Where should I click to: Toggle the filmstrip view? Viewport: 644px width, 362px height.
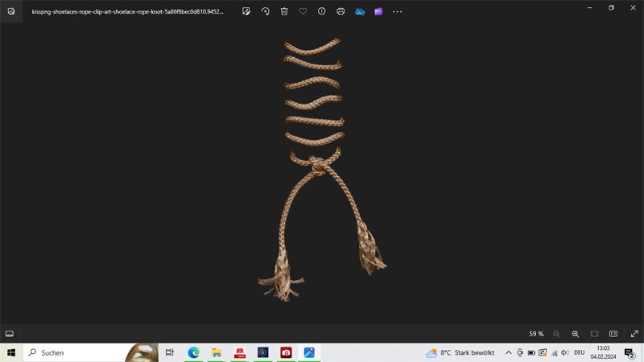point(10,333)
